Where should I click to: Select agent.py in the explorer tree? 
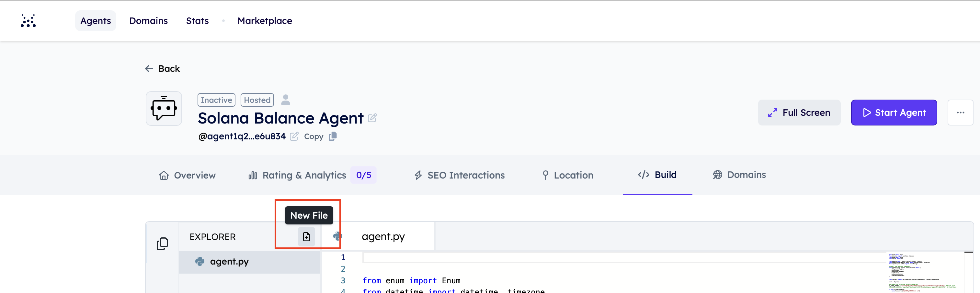point(229,261)
